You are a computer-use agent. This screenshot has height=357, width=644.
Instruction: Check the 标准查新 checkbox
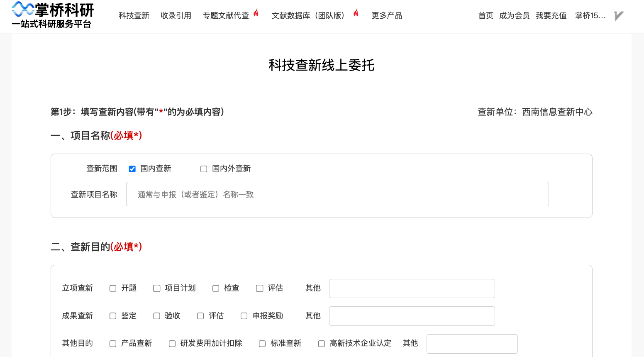click(262, 344)
